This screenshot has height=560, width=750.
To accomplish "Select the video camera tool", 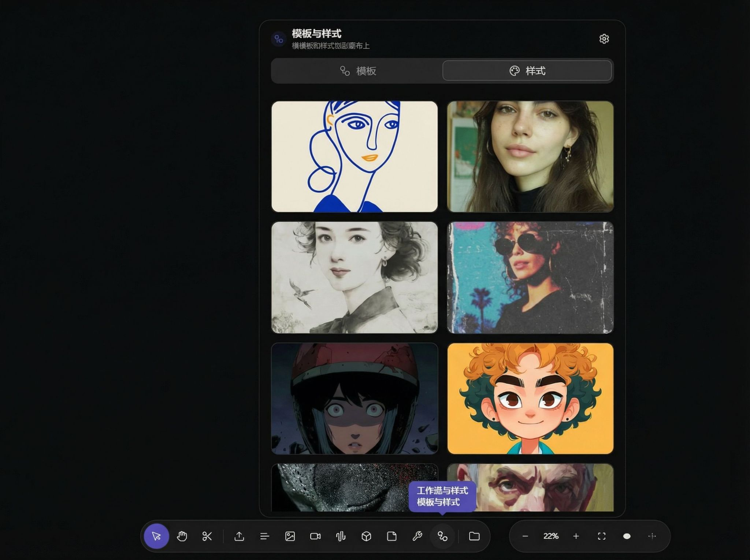I will tap(316, 537).
